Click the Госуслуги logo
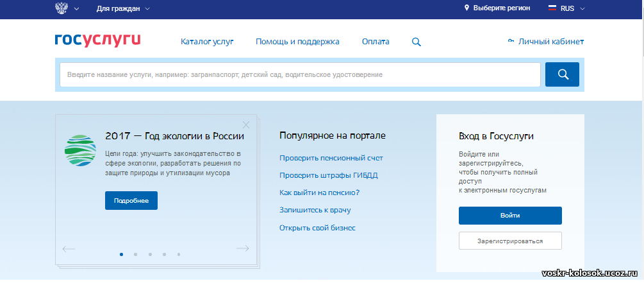Screen dimensions: 644x283 point(98,40)
